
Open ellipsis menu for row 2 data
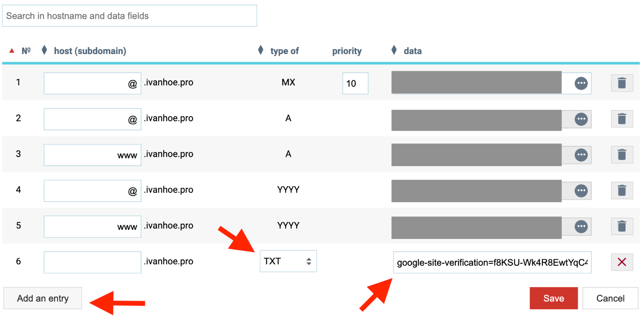(581, 119)
